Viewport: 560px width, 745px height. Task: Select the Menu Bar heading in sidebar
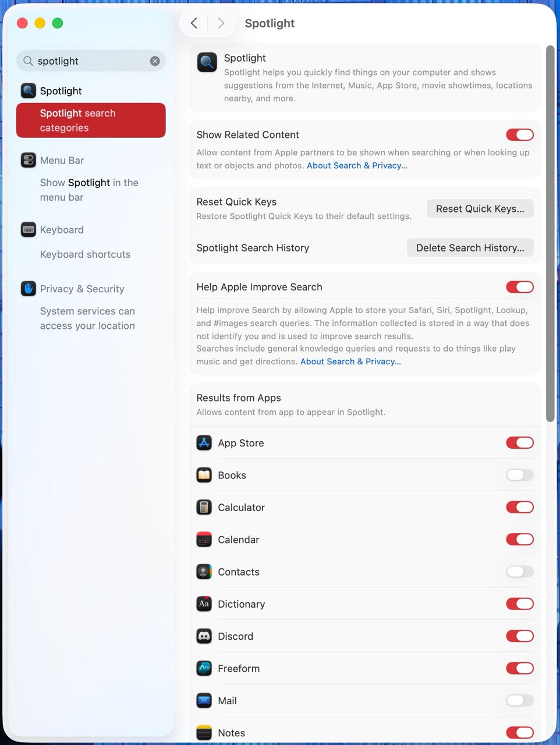pyautogui.click(x=62, y=160)
